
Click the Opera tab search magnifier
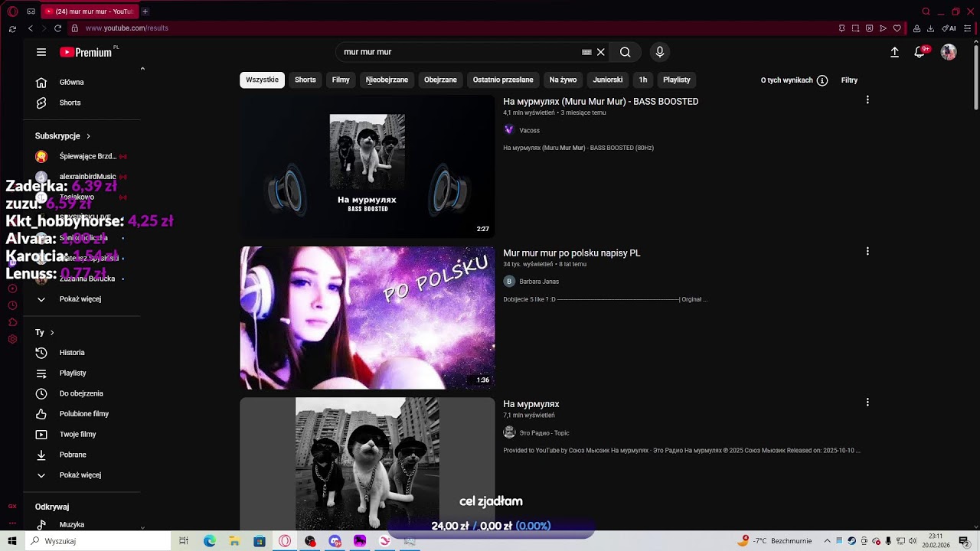(926, 11)
